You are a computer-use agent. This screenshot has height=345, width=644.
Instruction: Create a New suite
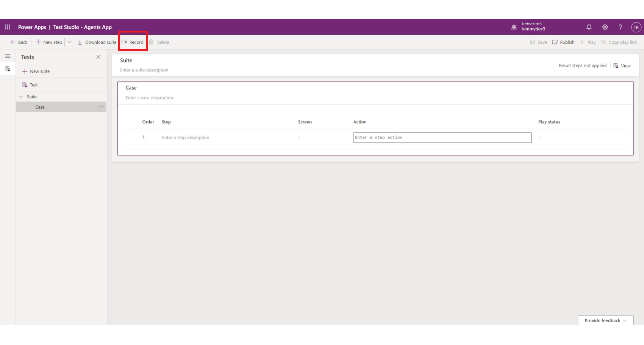tap(36, 71)
